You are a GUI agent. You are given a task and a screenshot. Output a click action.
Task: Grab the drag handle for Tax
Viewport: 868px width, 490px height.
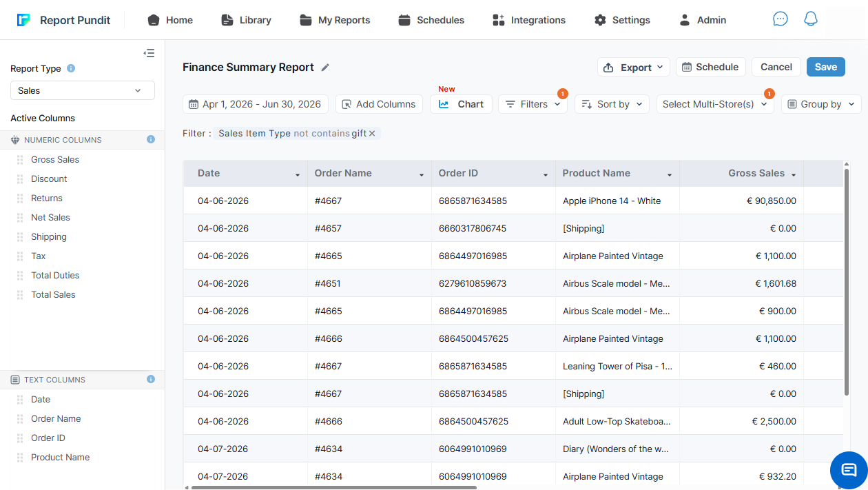point(20,256)
